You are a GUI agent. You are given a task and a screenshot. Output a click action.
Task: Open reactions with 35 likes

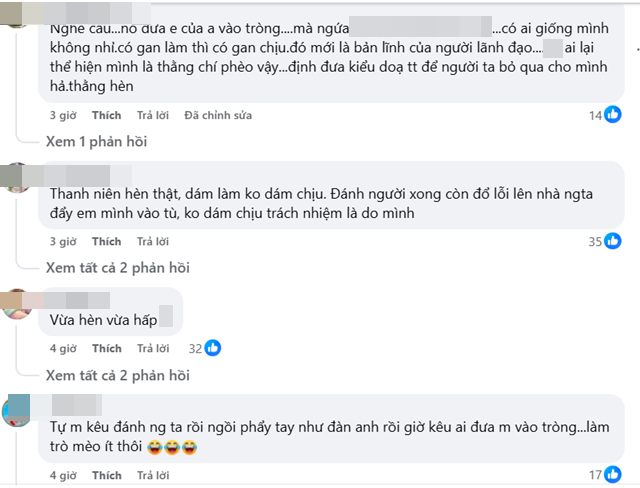[x=613, y=241]
